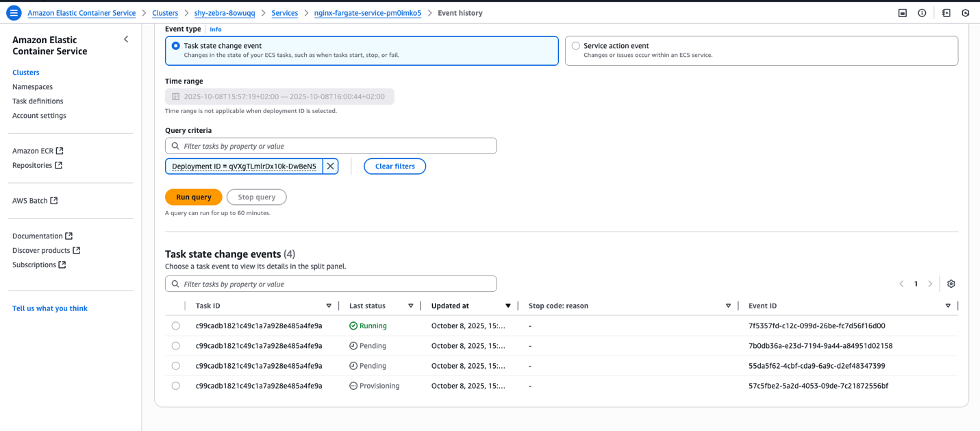This screenshot has height=431, width=980.
Task: Click the tasks filter search field
Action: coord(331,145)
